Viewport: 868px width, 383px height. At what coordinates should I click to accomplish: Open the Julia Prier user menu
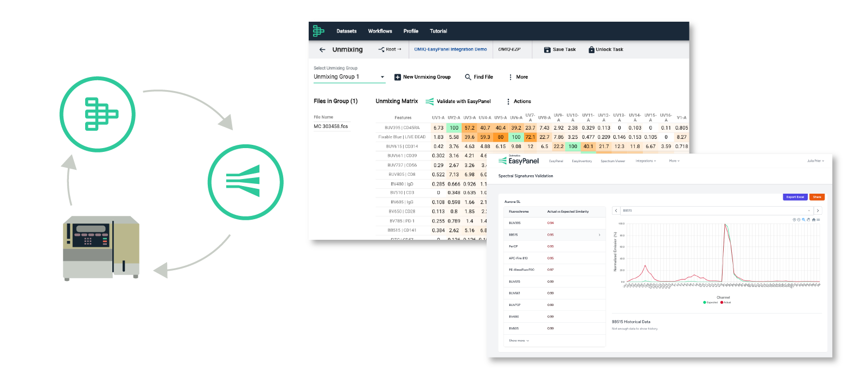coord(815,161)
